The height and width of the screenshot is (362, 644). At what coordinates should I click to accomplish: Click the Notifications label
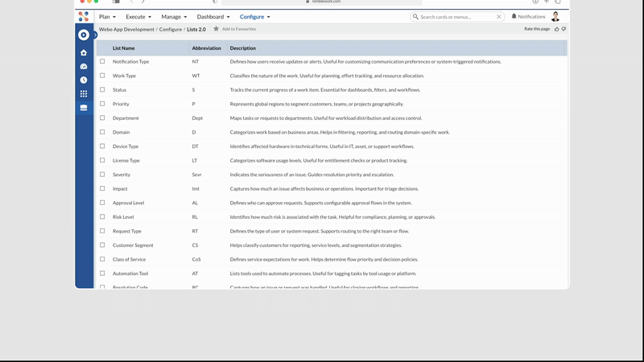(531, 17)
